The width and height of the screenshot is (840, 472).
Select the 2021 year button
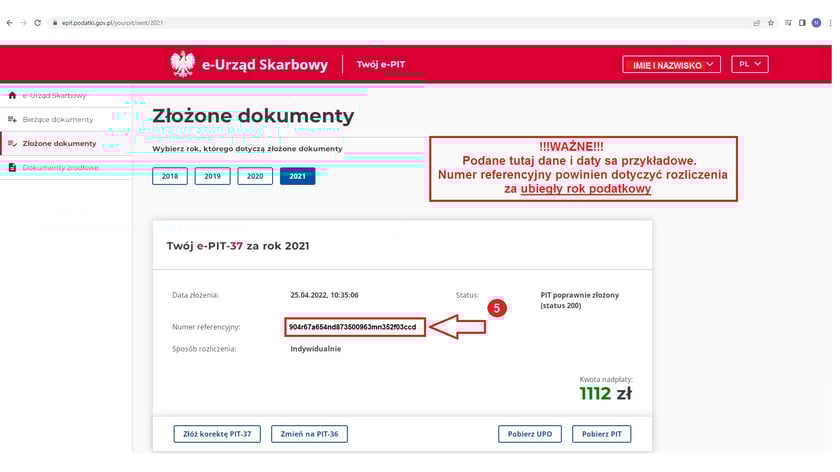pos(297,176)
